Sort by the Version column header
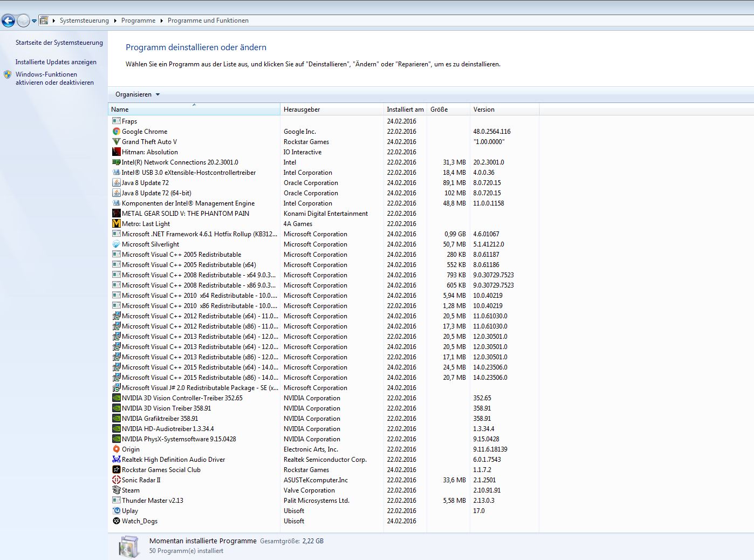754x560 pixels. (x=504, y=109)
